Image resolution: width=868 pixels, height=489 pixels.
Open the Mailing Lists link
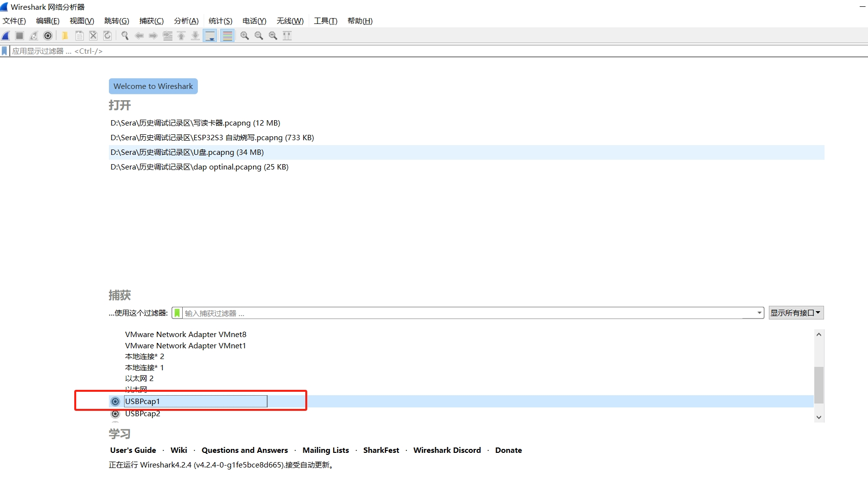point(326,450)
